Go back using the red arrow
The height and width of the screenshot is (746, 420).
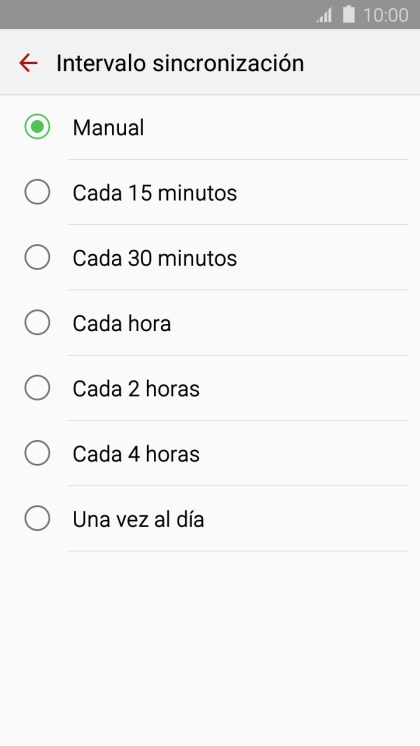(28, 63)
